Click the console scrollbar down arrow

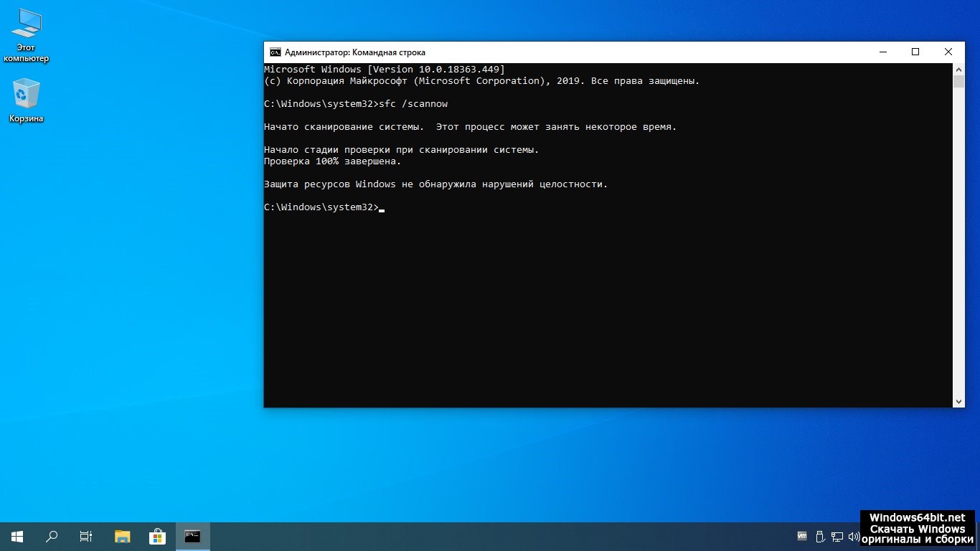click(x=958, y=402)
